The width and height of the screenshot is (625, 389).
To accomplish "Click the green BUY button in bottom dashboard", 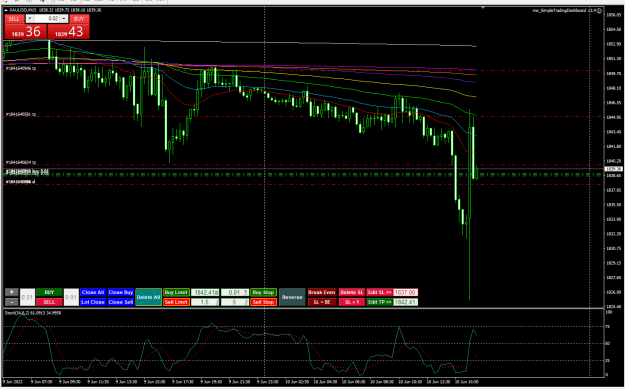I will (49, 292).
